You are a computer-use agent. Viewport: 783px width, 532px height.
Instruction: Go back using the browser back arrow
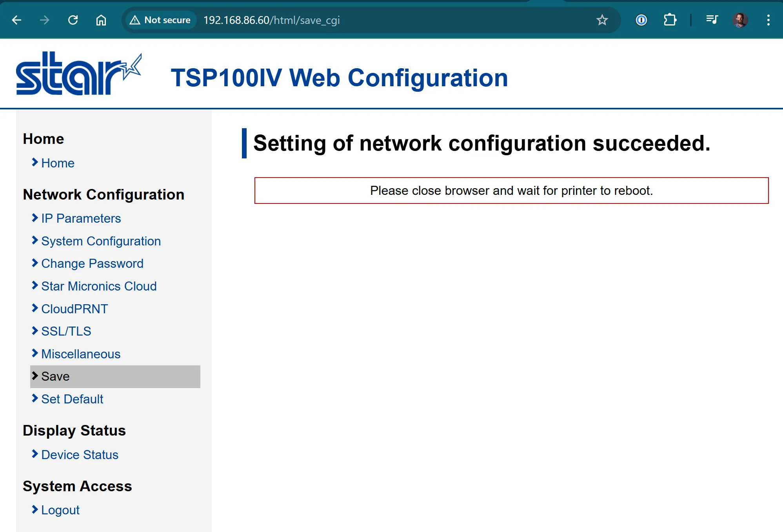[16, 20]
